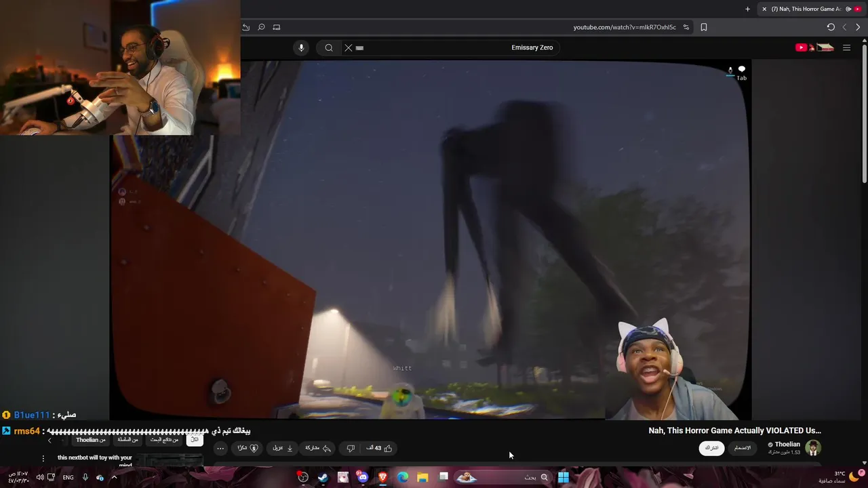This screenshot has width=868, height=488.
Task: Open the Windows Start menu
Action: pos(563,477)
